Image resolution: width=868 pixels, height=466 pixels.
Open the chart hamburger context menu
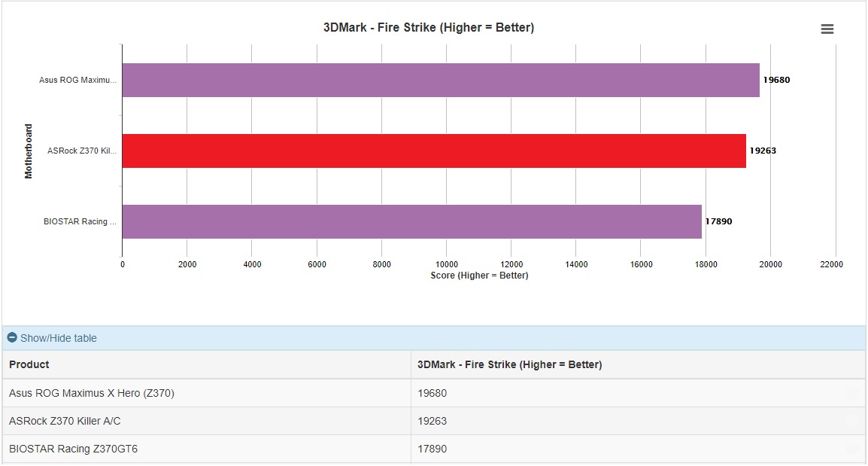click(x=827, y=29)
